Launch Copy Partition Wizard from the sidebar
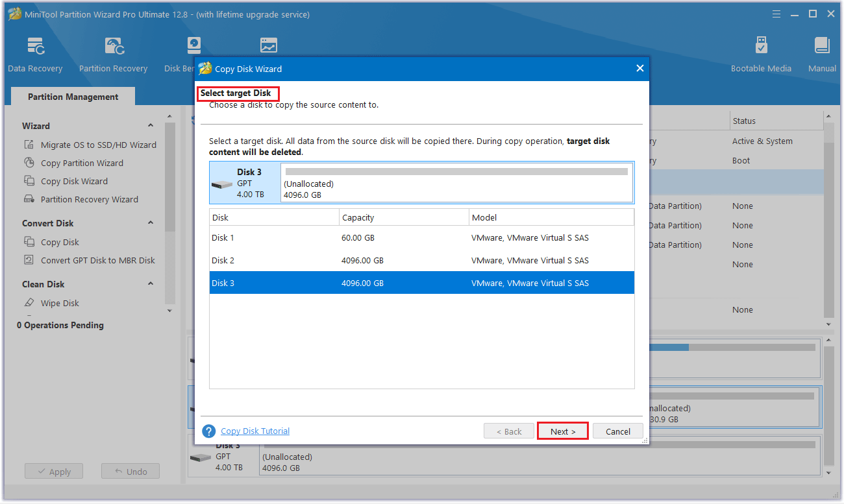 pyautogui.click(x=82, y=163)
